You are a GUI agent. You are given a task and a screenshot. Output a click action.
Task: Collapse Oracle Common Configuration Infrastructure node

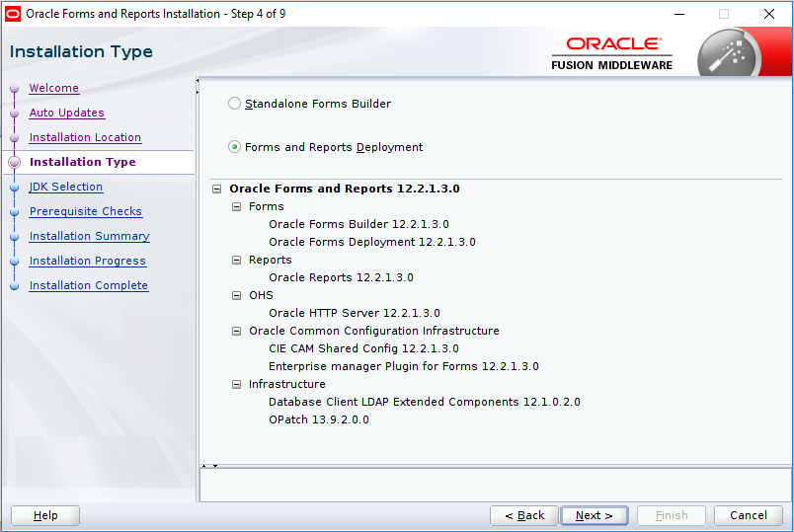point(236,331)
